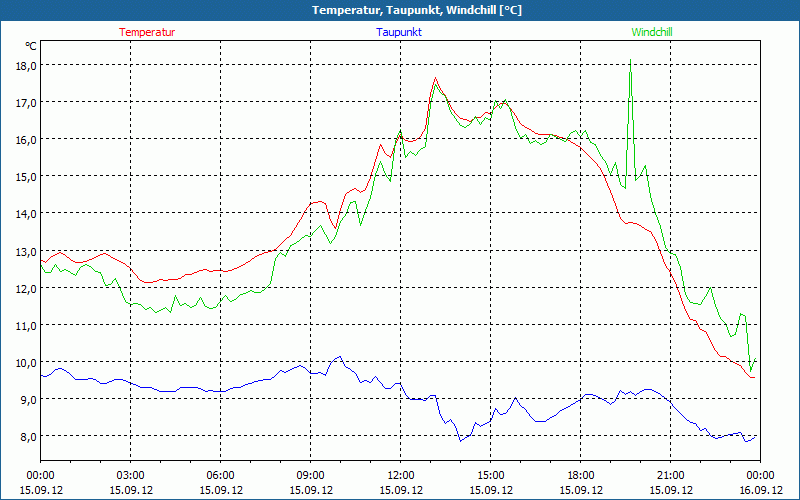
Task: Click the '03:00' time axis label
Action: coord(131,476)
